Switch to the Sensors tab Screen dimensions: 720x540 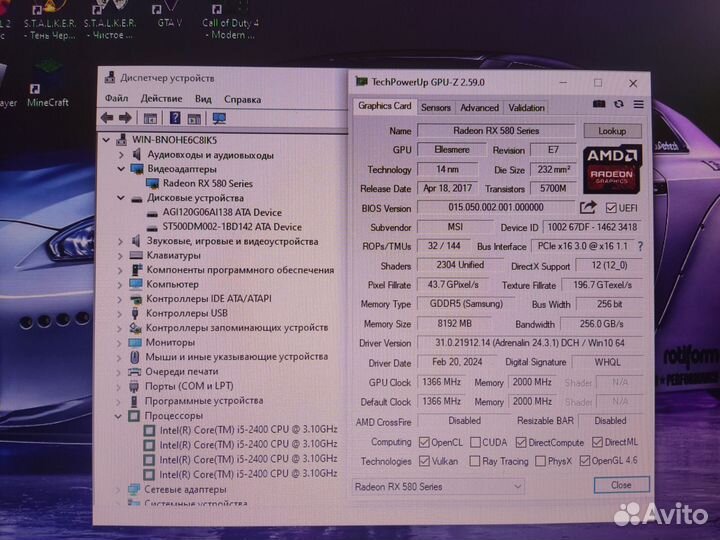click(436, 107)
